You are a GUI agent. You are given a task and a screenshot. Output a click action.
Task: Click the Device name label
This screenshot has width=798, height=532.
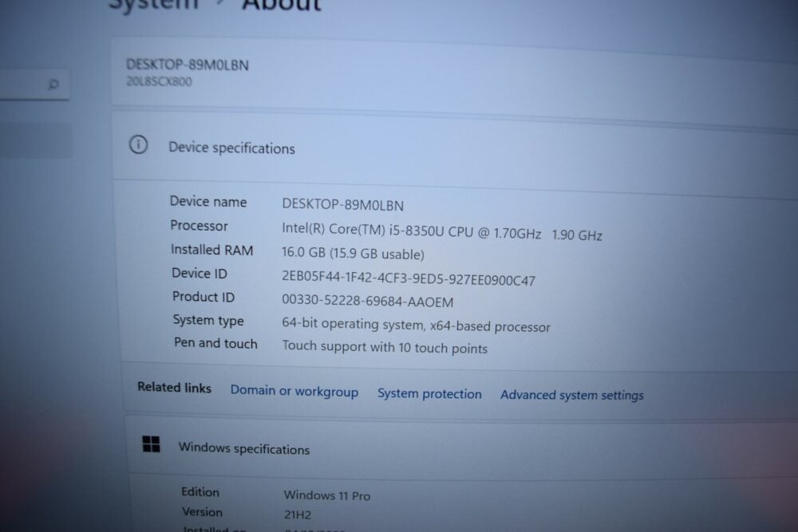pos(208,202)
